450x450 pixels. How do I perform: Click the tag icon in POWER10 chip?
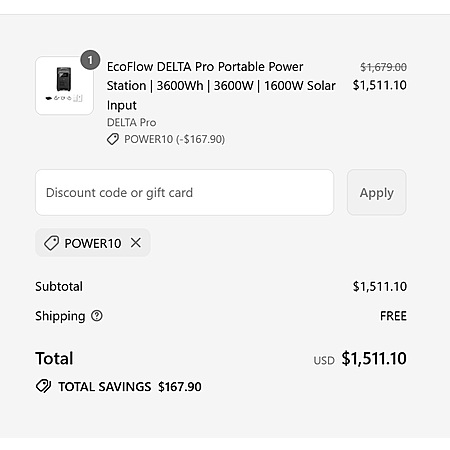click(51, 243)
